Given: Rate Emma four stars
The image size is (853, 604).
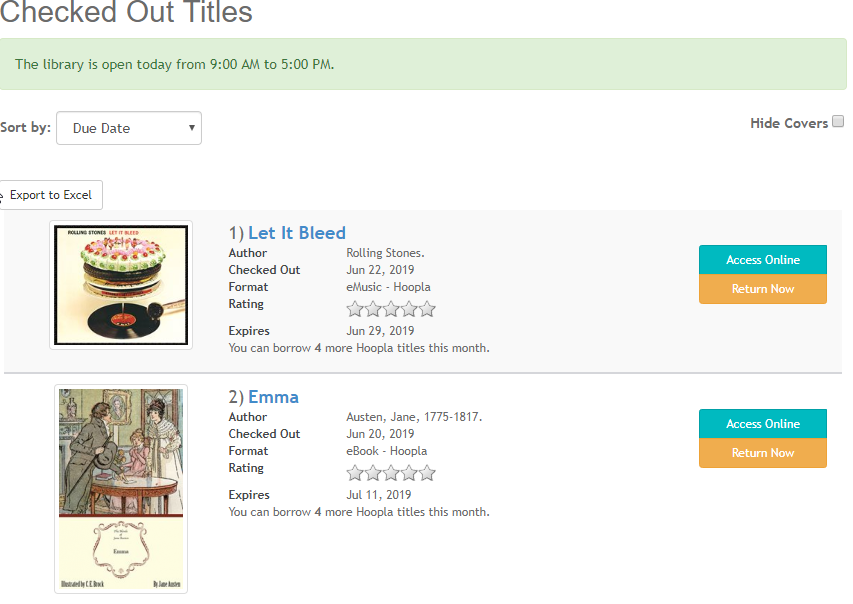Looking at the screenshot, I should (410, 473).
